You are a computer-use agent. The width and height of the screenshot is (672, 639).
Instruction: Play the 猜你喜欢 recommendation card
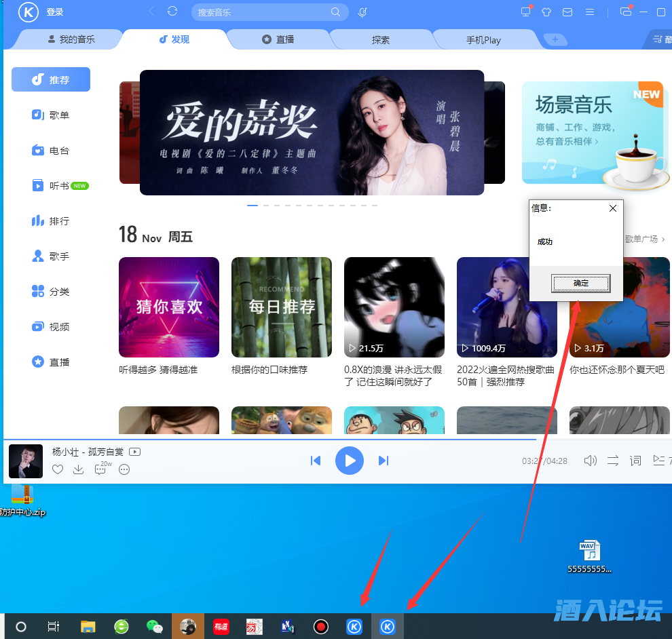168,307
